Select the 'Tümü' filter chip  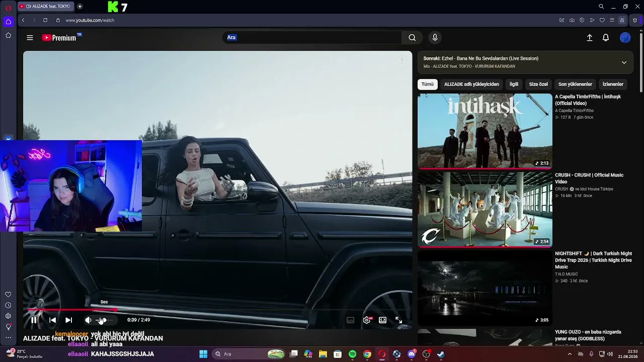pos(428,84)
